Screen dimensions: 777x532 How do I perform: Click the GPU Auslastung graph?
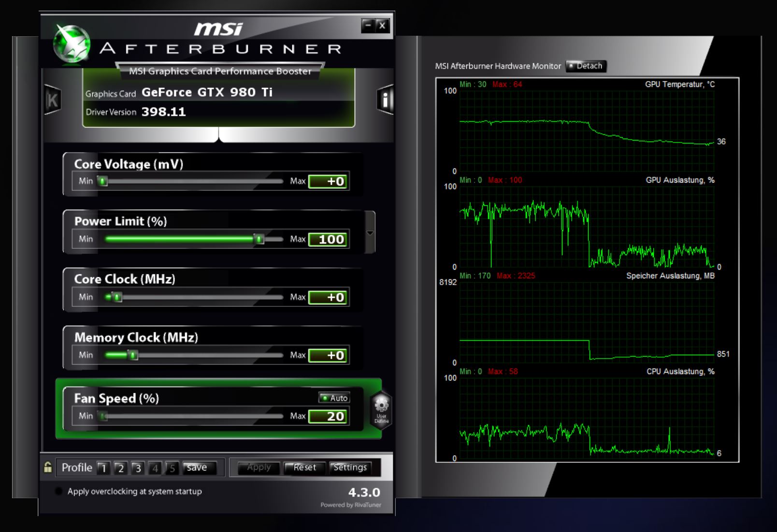pos(587,227)
